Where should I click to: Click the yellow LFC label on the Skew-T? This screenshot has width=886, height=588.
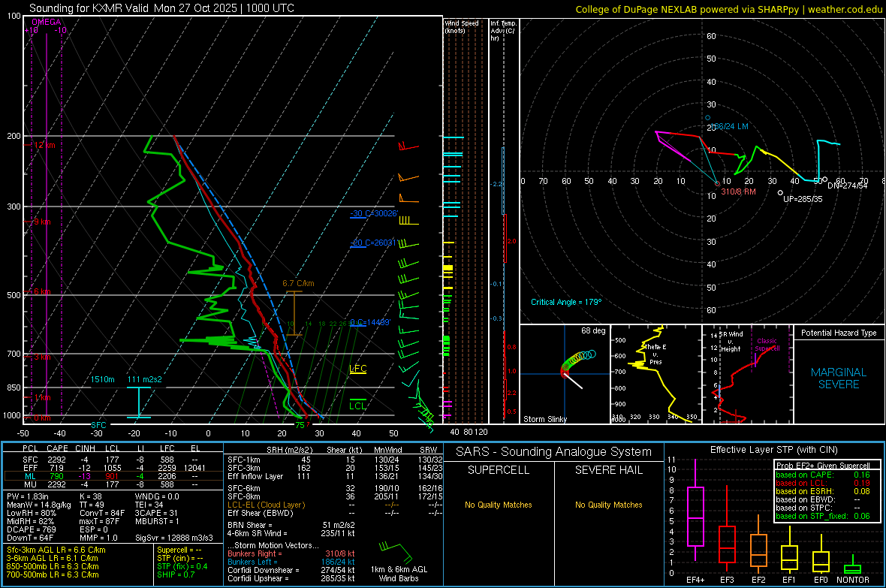coord(357,369)
